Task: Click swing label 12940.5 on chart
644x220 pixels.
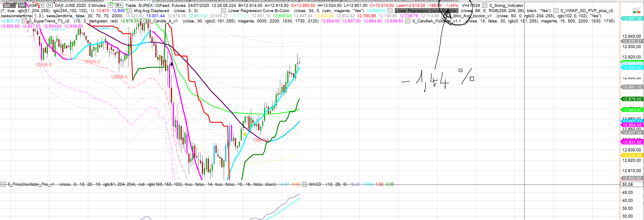Action: point(105,28)
